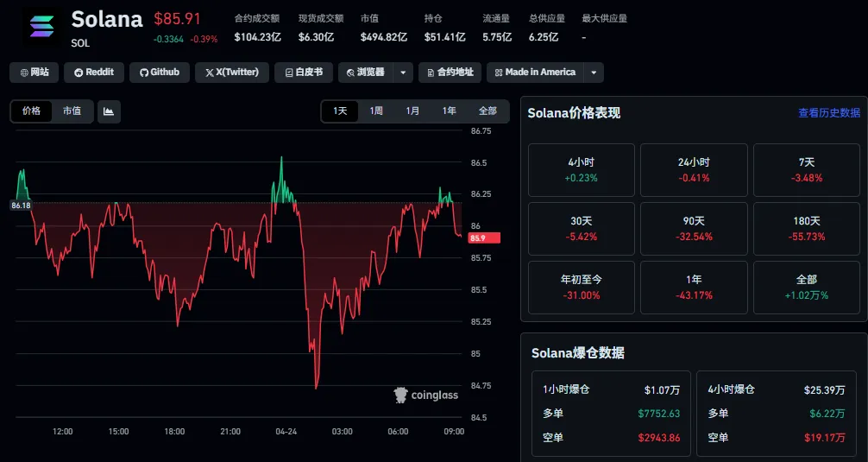Click the 4小时 多单 $6.22万 value

tap(828, 414)
